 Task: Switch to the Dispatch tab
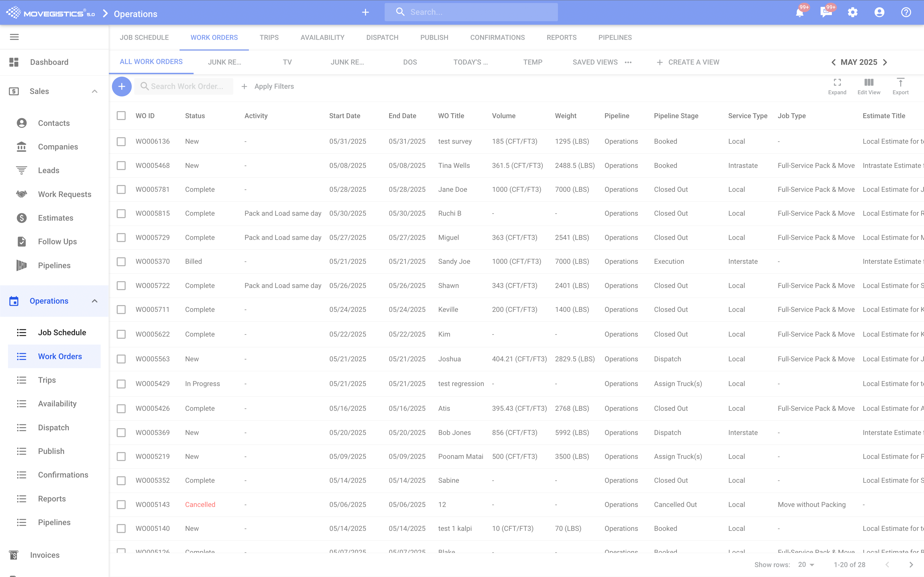pos(382,37)
